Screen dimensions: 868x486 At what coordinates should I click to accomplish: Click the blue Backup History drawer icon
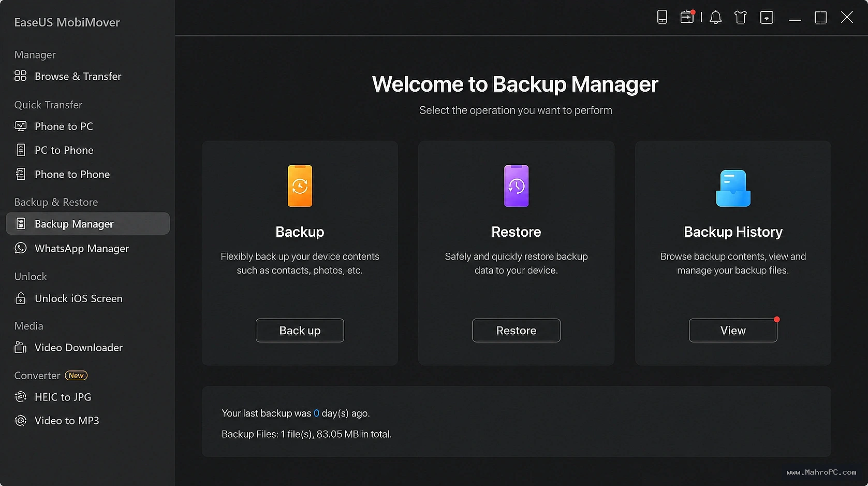[733, 188]
